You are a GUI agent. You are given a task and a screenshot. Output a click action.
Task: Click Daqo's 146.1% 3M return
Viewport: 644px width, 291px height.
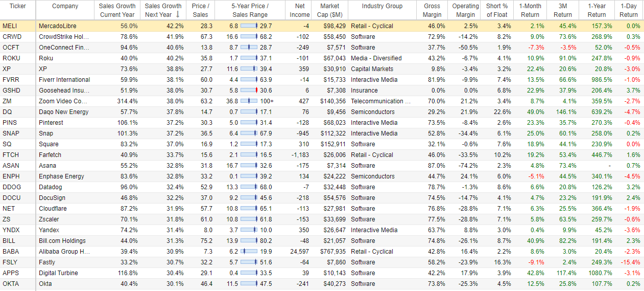coord(567,112)
